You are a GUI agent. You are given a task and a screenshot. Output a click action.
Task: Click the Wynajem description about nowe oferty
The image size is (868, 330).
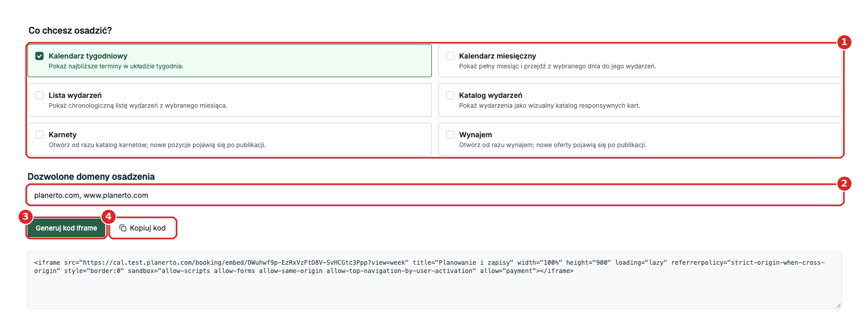click(x=553, y=145)
